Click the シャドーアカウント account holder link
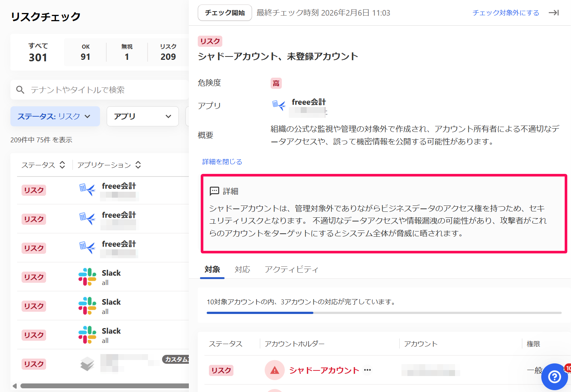Viewport: 571px width, 392px height. 324,370
